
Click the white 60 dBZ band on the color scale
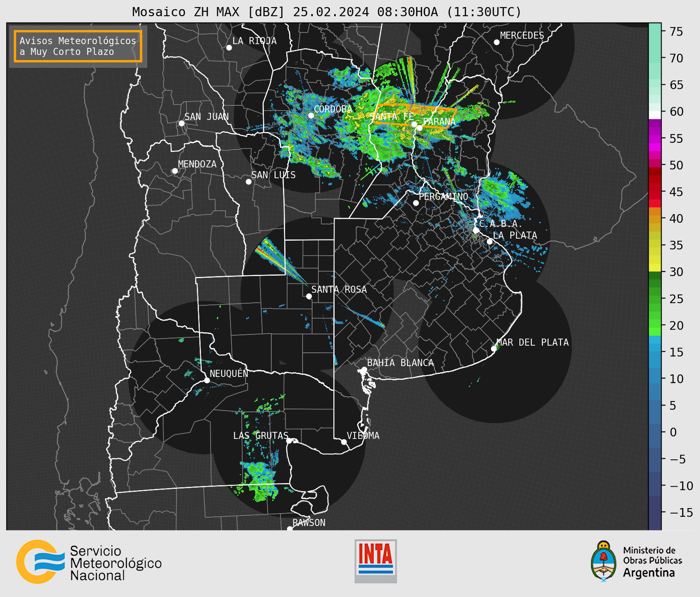pos(655,115)
